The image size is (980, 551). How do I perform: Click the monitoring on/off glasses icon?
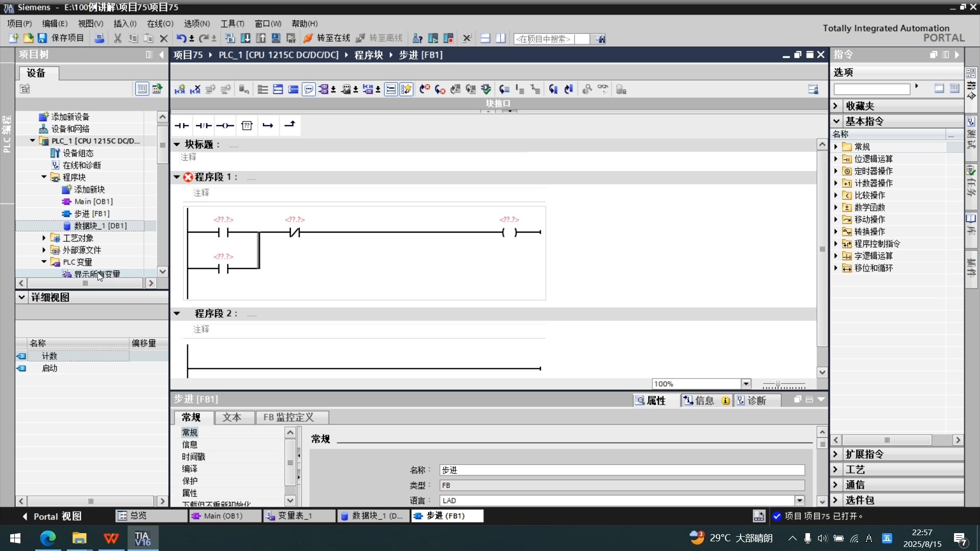pos(603,89)
